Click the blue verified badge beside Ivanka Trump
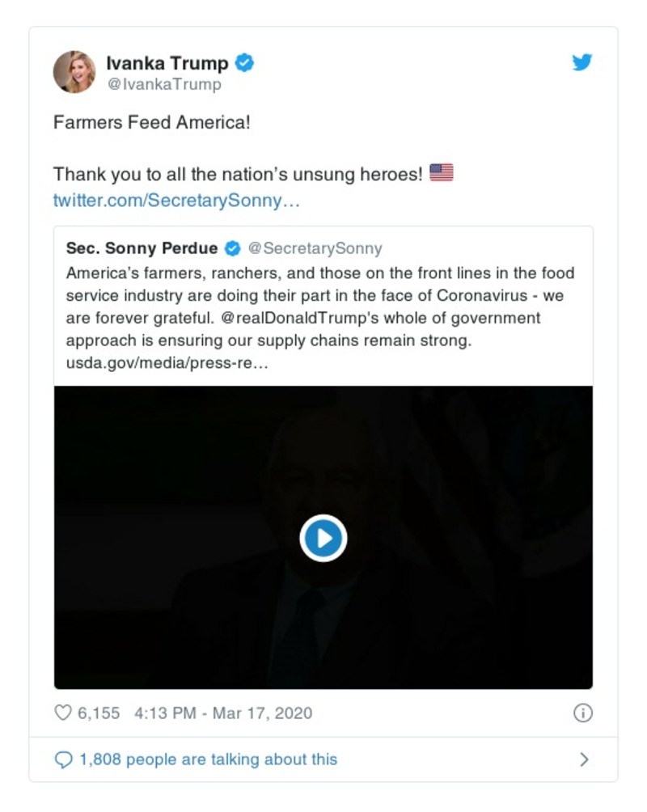The image size is (647, 812). point(244,62)
